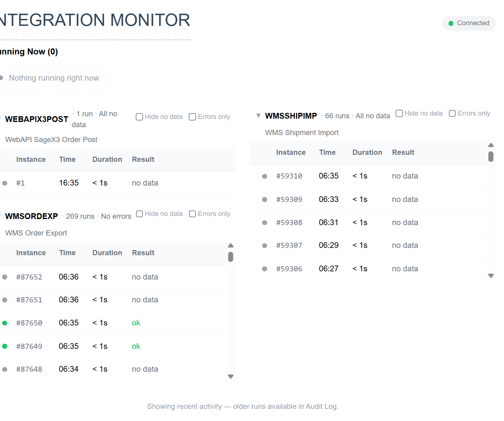Click Result header in WEBAPIX3POST table
This screenshot has height=421, width=504.
click(x=143, y=159)
